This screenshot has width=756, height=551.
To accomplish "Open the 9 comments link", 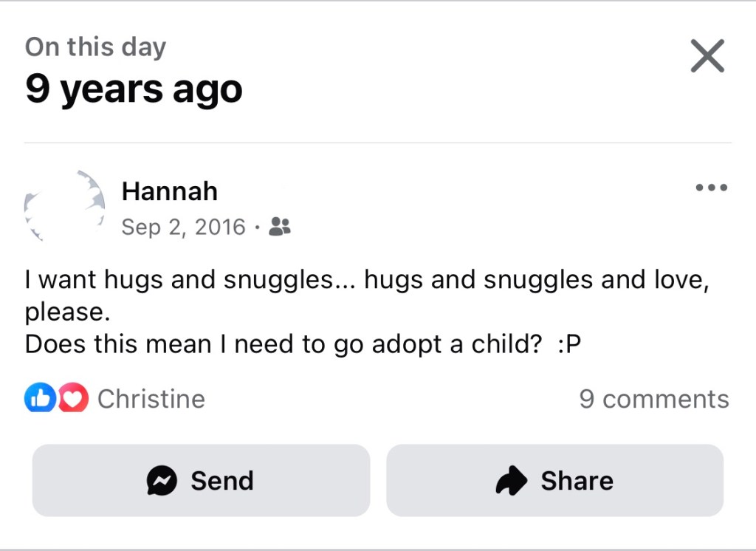I will pyautogui.click(x=654, y=399).
